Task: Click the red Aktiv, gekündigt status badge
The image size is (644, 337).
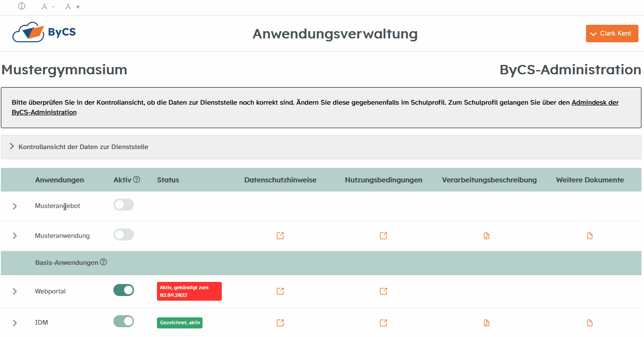Action: point(189,291)
